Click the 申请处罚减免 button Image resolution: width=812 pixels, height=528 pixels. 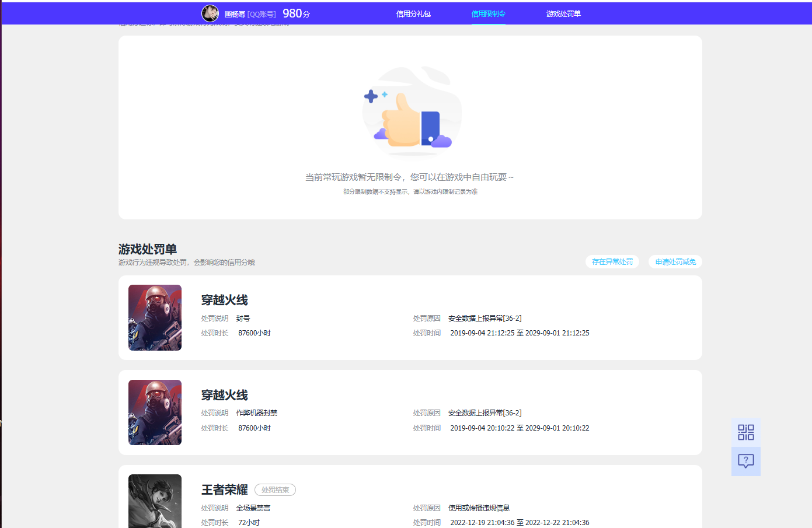pos(675,261)
